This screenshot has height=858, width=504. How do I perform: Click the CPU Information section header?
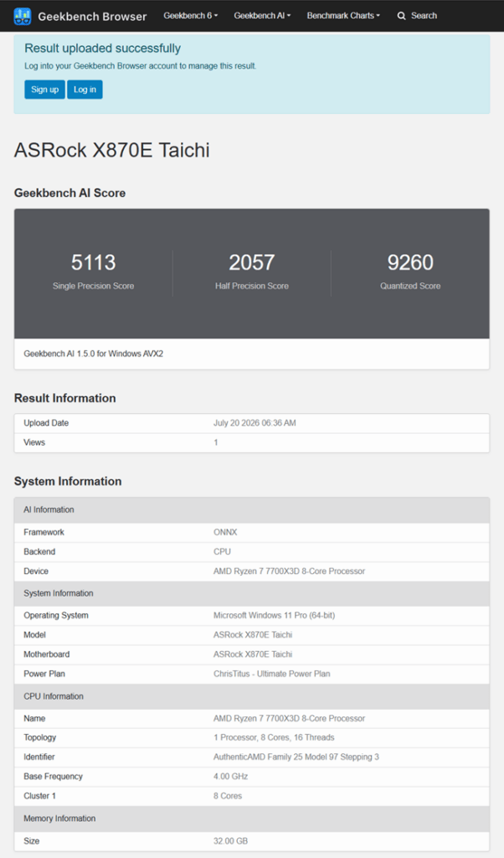click(251, 696)
